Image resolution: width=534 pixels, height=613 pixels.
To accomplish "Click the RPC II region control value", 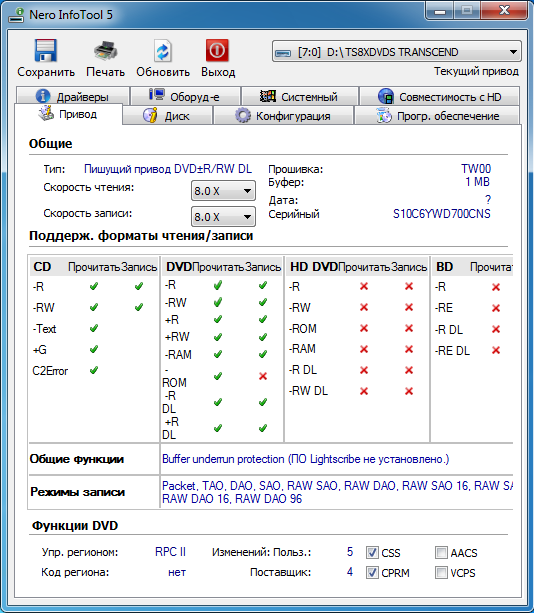I will click(170, 552).
